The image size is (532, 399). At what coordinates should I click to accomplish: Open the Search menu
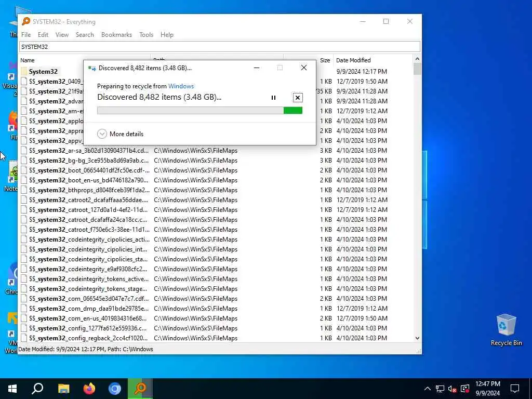point(85,35)
